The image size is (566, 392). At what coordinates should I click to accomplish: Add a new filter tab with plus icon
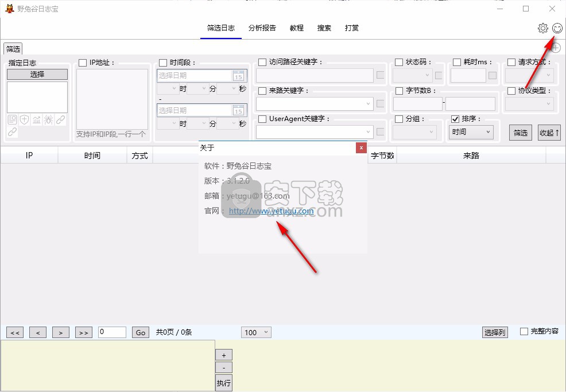click(x=556, y=48)
